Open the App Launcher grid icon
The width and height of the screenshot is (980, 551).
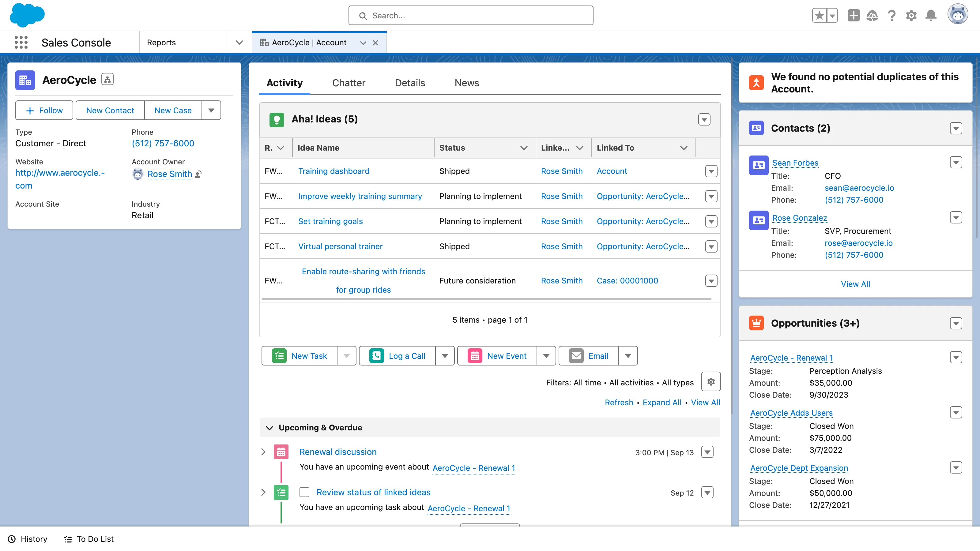click(x=21, y=42)
